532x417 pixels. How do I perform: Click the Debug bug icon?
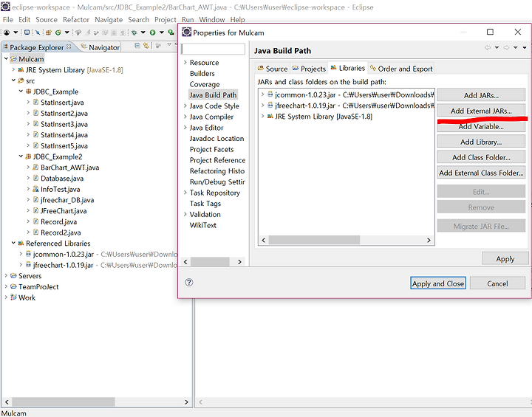(x=134, y=32)
